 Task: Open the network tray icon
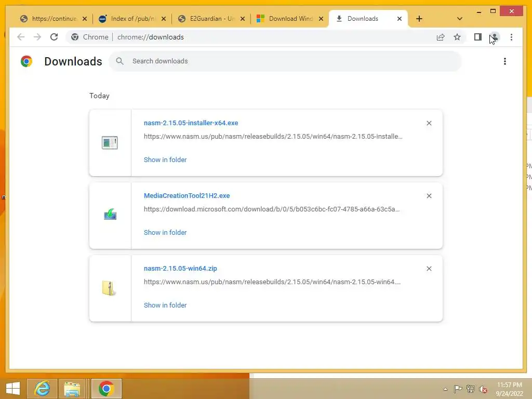pyautogui.click(x=471, y=389)
